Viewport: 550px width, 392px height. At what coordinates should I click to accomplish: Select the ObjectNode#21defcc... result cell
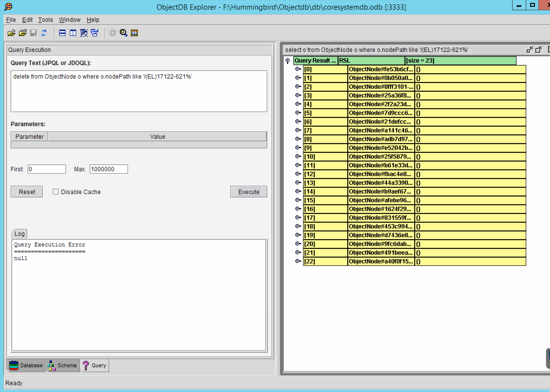[381, 122]
